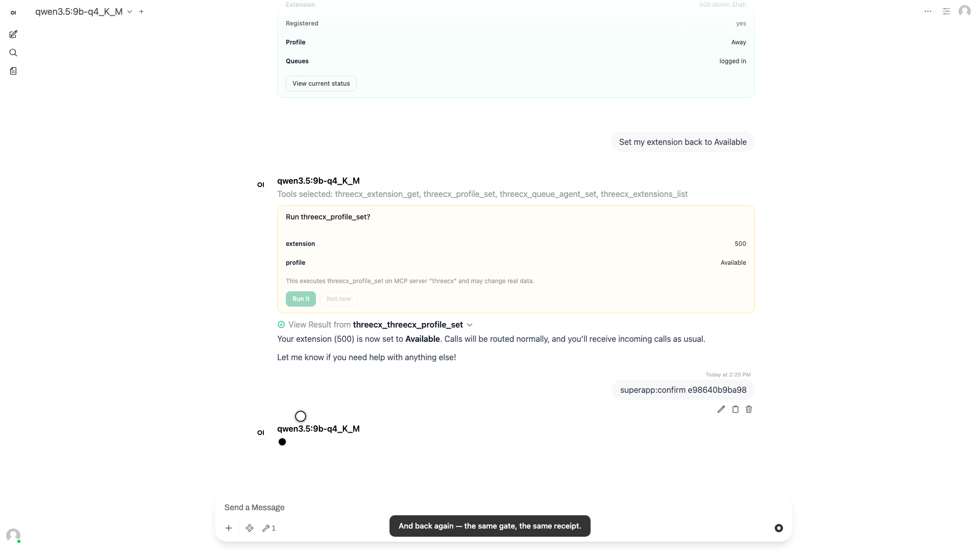This screenshot has width=980, height=551.
Task: Delete the superapp:confirm message
Action: click(x=749, y=409)
